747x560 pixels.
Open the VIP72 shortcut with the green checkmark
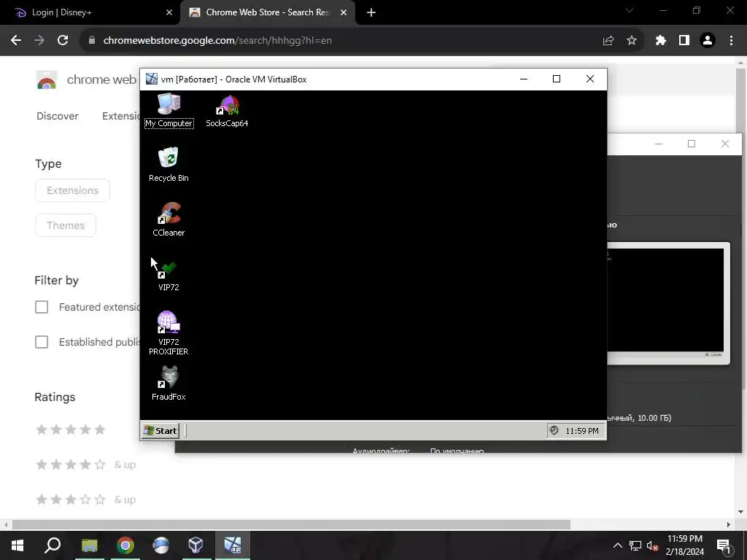[x=169, y=275]
